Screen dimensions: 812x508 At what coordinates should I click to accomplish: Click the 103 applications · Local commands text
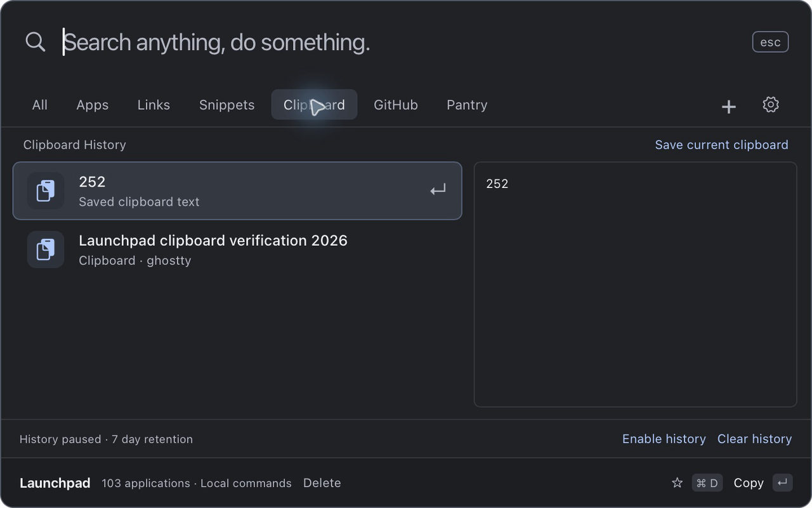197,483
